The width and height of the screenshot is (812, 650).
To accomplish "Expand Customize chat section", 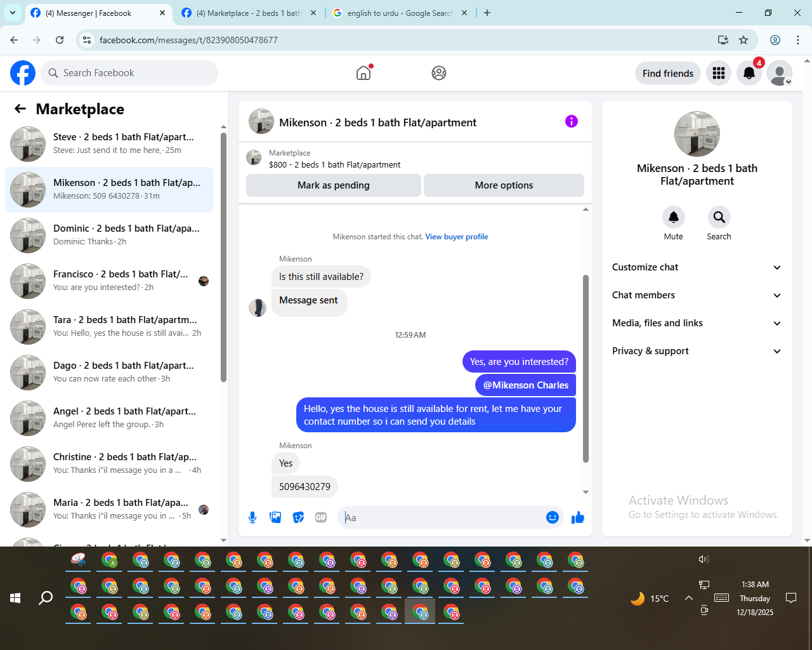I will pyautogui.click(x=697, y=267).
